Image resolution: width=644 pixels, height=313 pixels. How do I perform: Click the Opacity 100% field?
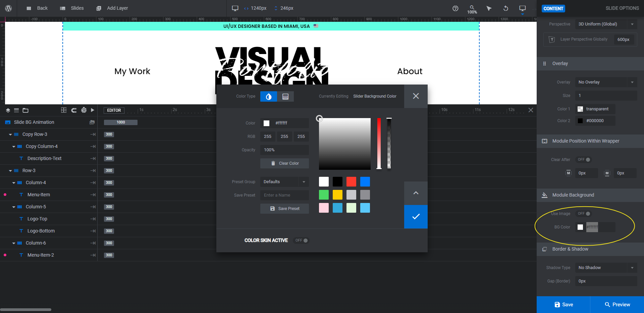click(284, 150)
